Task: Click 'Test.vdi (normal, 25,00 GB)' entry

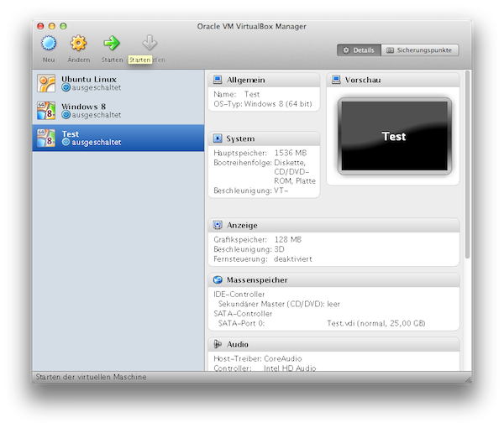Action: pyautogui.click(x=376, y=323)
